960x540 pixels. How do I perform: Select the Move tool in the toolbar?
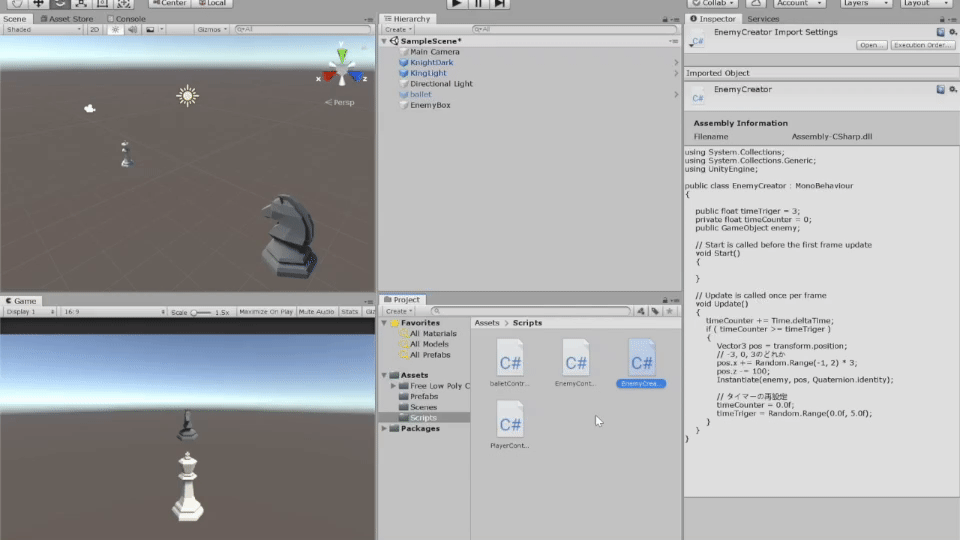pyautogui.click(x=38, y=3)
